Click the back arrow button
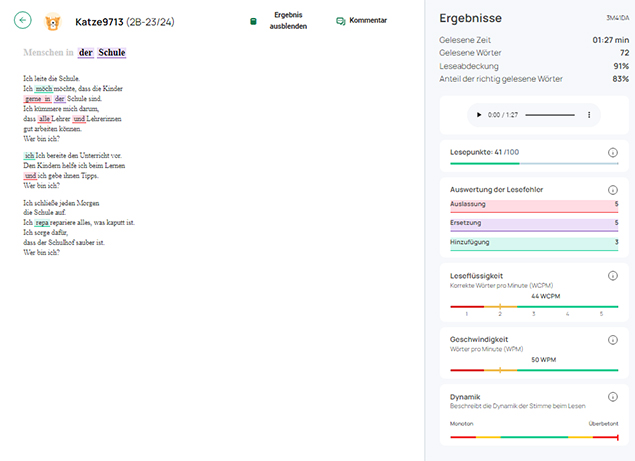Screen dimensions: 635x461 [x=24, y=21]
